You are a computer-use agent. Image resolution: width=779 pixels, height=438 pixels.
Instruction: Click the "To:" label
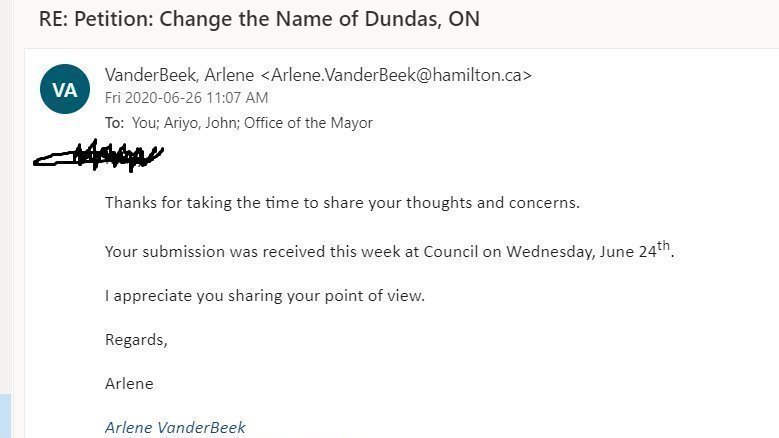point(115,123)
